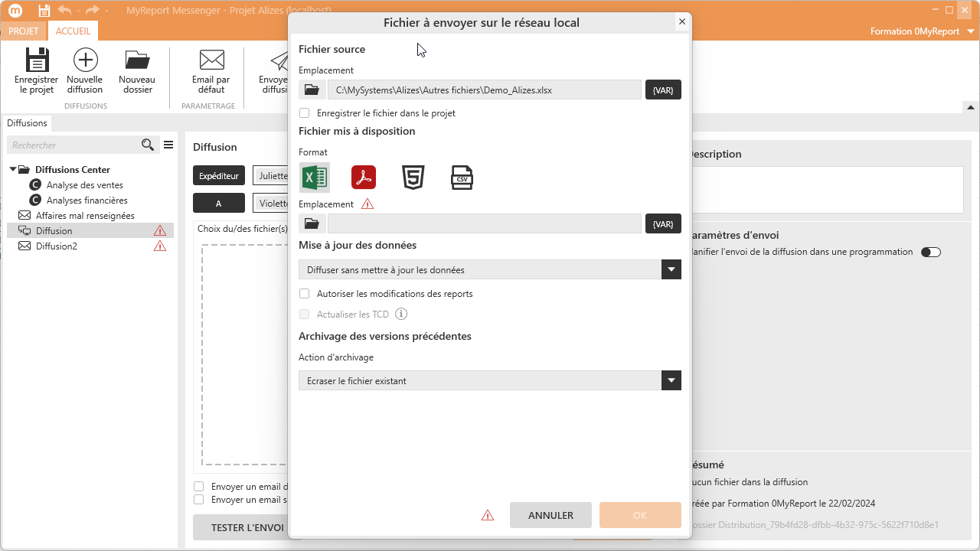The height and width of the screenshot is (551, 980).
Task: Browse for source file folder icon
Action: (312, 90)
